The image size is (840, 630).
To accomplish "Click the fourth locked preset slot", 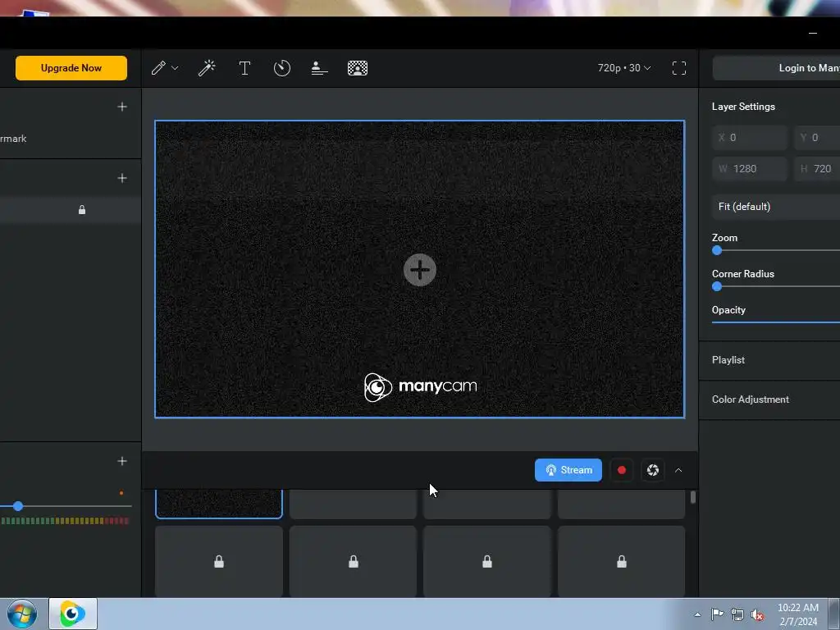I will point(622,561).
